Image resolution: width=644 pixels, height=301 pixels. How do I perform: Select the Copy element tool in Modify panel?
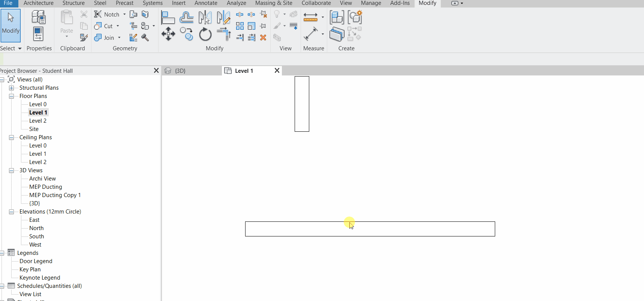(x=186, y=34)
